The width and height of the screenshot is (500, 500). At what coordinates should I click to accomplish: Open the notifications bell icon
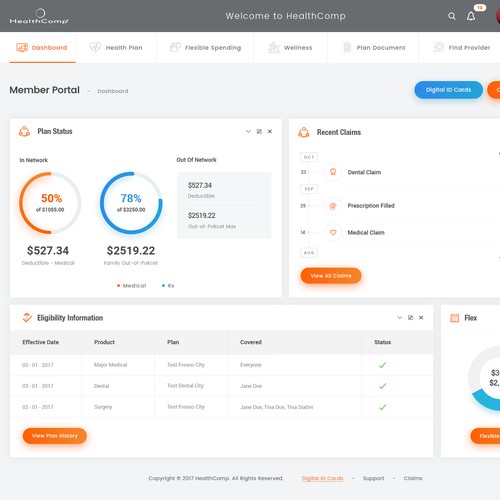click(471, 16)
